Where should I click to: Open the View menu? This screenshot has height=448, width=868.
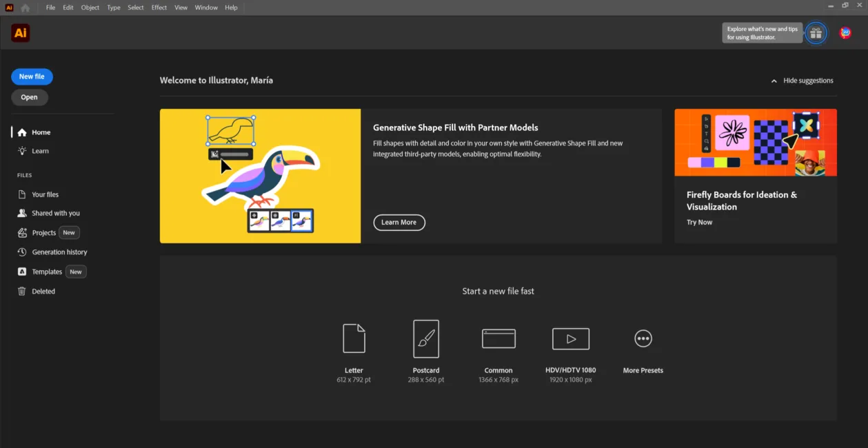pos(181,8)
